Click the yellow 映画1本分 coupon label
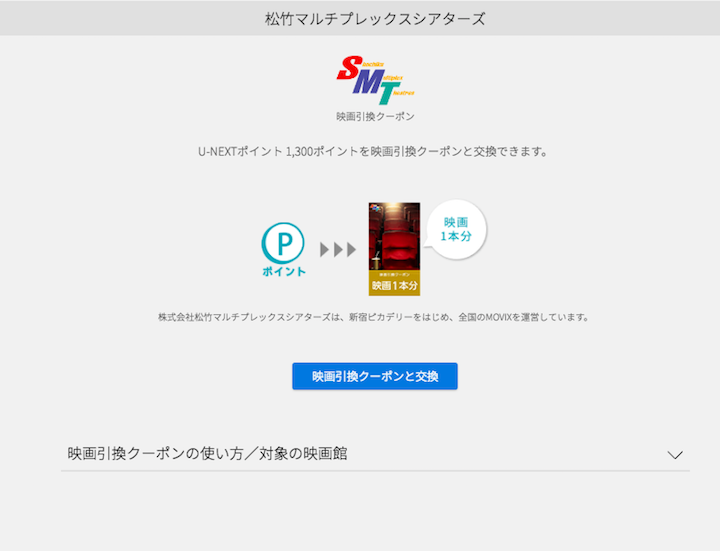The image size is (720, 551). click(394, 284)
